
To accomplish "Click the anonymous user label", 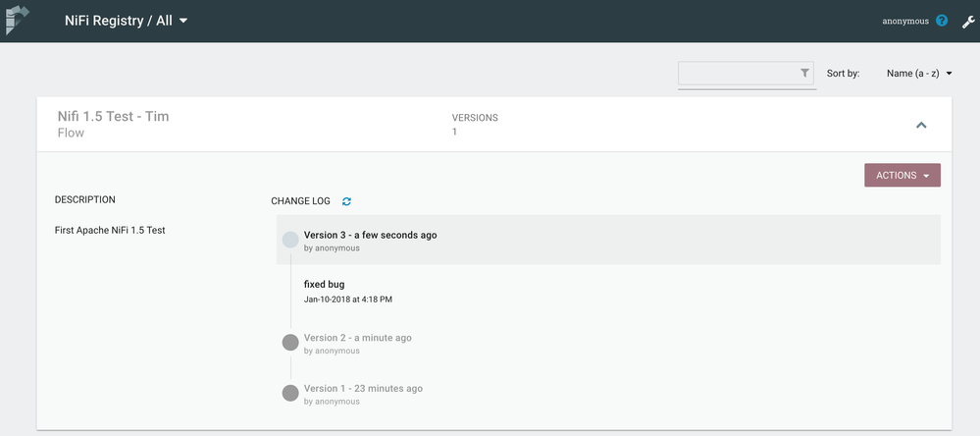I will 905,21.
